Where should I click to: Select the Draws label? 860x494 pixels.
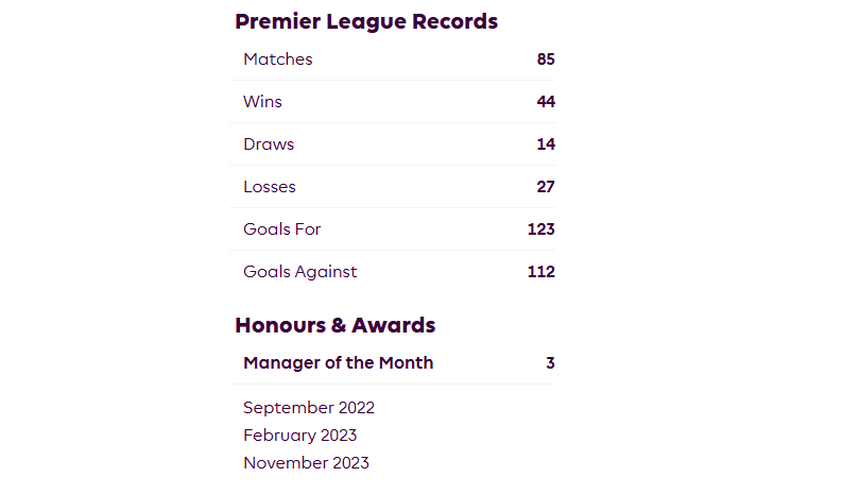click(x=269, y=144)
